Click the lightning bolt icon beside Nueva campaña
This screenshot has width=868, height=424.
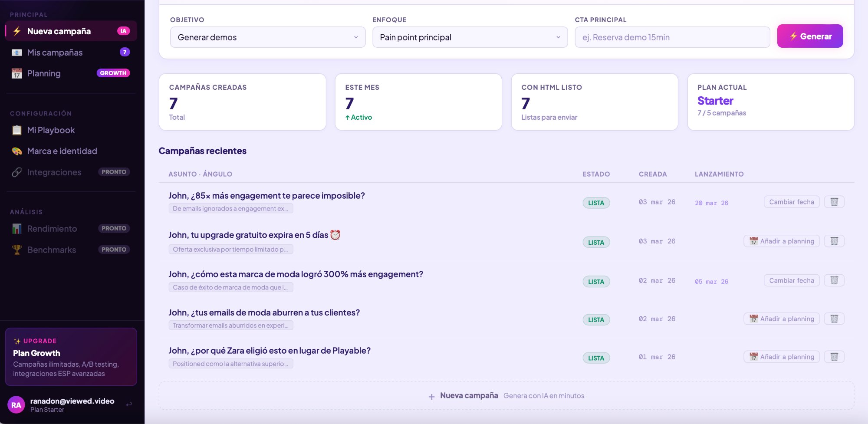[x=17, y=31]
